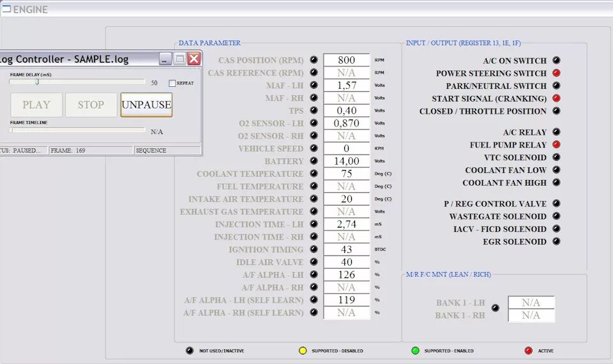Click the CAS POSITION value field showing 800
Image resolution: width=613 pixels, height=364 pixels.
[346, 60]
